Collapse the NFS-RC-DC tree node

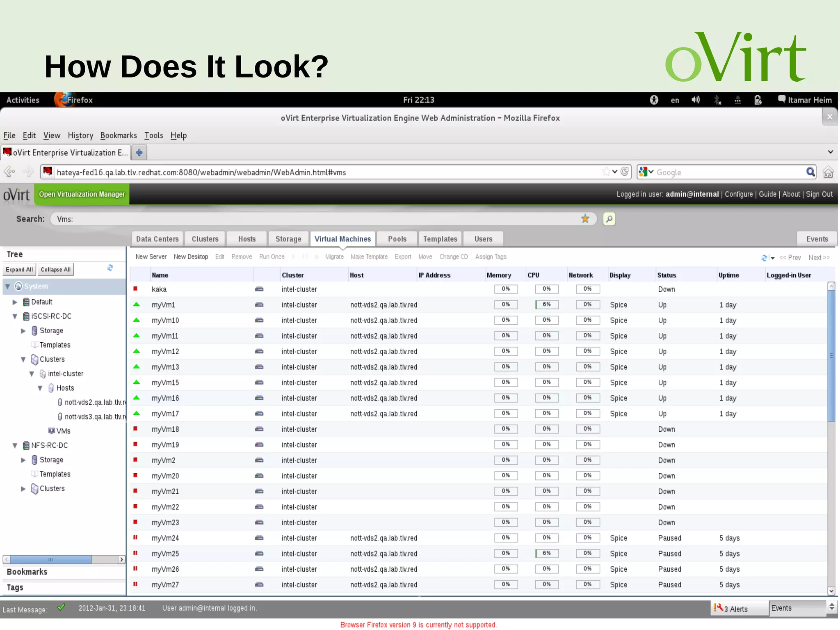[15, 446]
